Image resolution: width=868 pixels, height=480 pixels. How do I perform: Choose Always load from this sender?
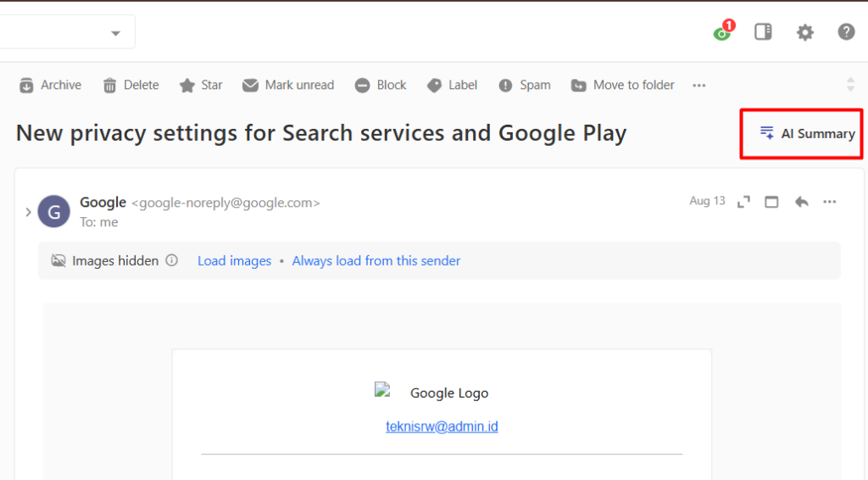pos(376,260)
